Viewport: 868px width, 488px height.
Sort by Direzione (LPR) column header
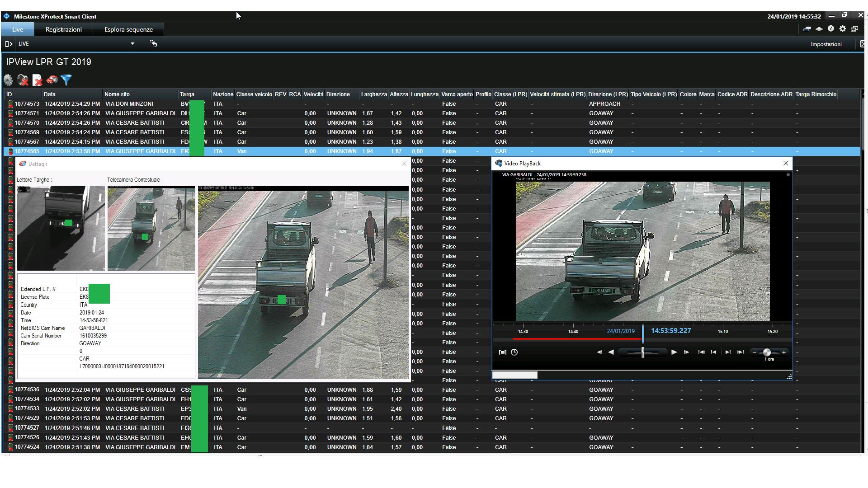click(x=608, y=94)
